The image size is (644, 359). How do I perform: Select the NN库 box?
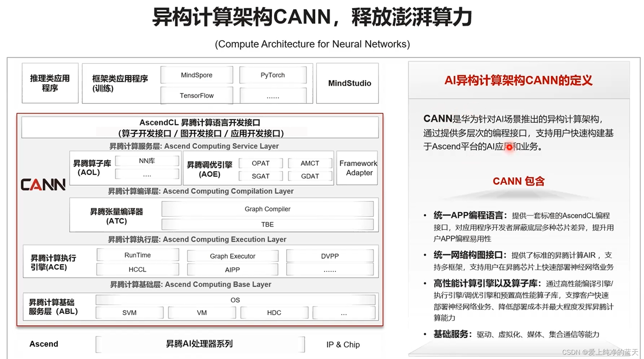click(147, 161)
